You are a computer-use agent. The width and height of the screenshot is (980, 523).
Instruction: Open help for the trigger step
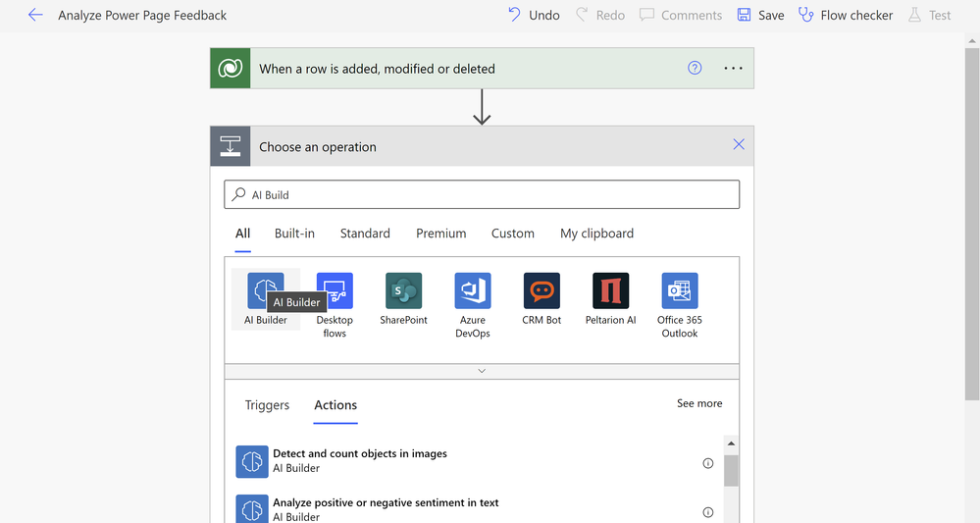[695, 68]
